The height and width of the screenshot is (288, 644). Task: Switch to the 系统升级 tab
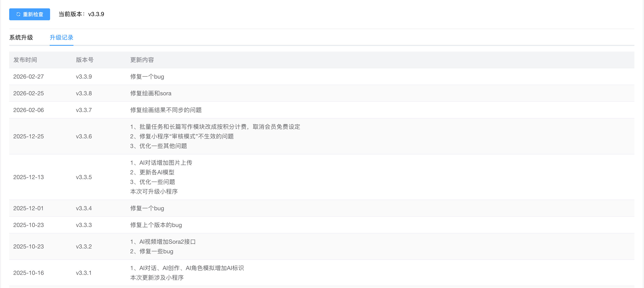(x=21, y=38)
